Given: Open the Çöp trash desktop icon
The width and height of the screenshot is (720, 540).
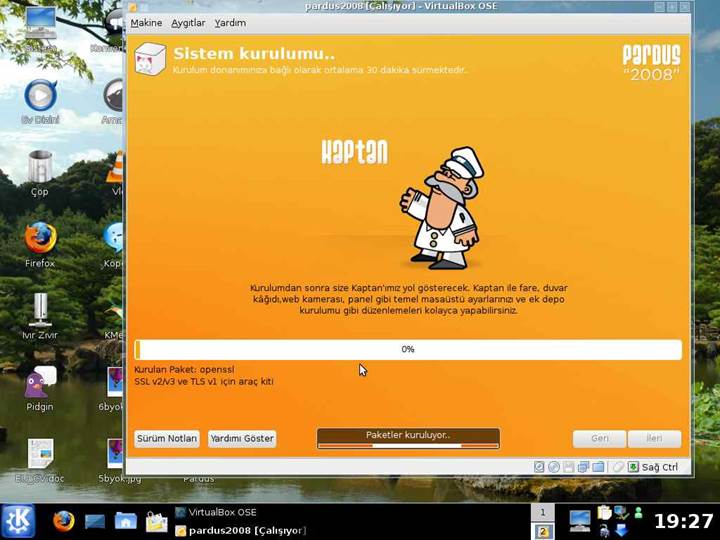Looking at the screenshot, I should click(39, 173).
